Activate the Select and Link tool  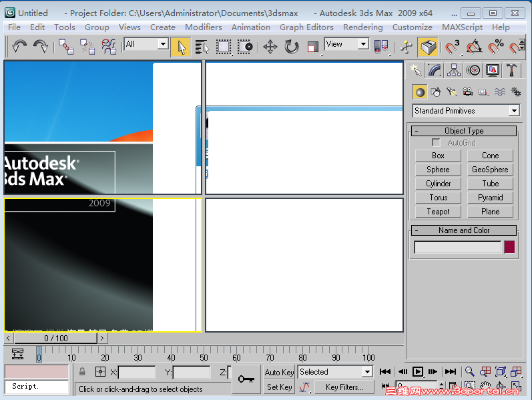66,47
